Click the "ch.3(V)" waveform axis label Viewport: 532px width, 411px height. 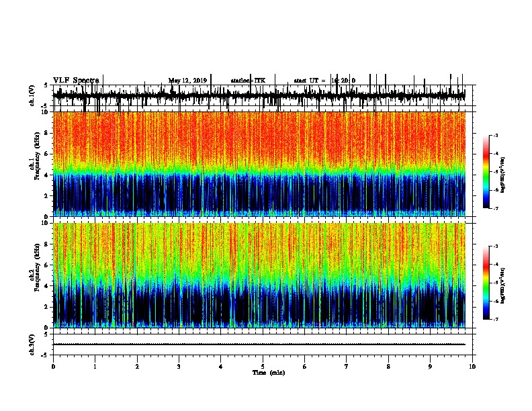point(32,345)
